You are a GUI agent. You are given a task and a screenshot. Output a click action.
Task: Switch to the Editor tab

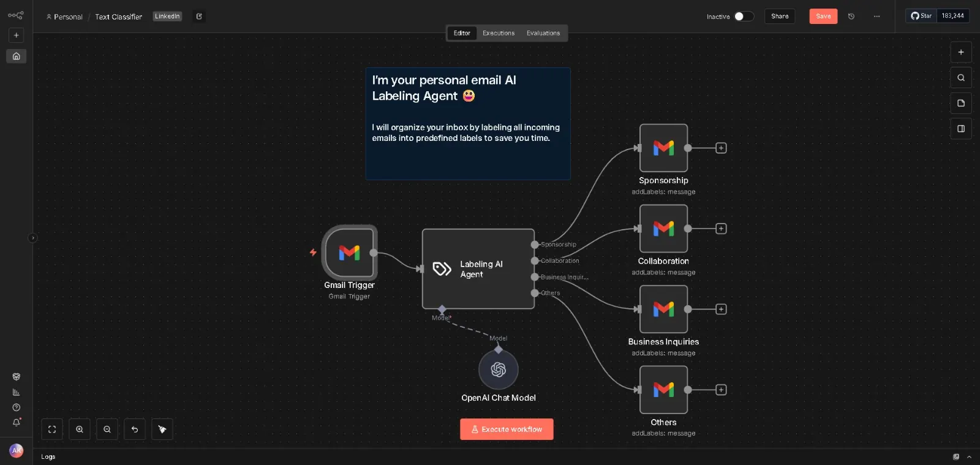point(462,33)
